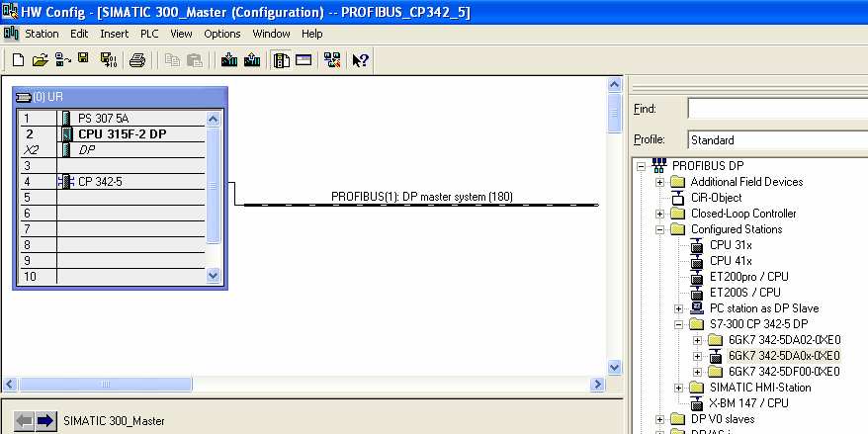Click the (0) UR rack title bar

[x=120, y=98]
